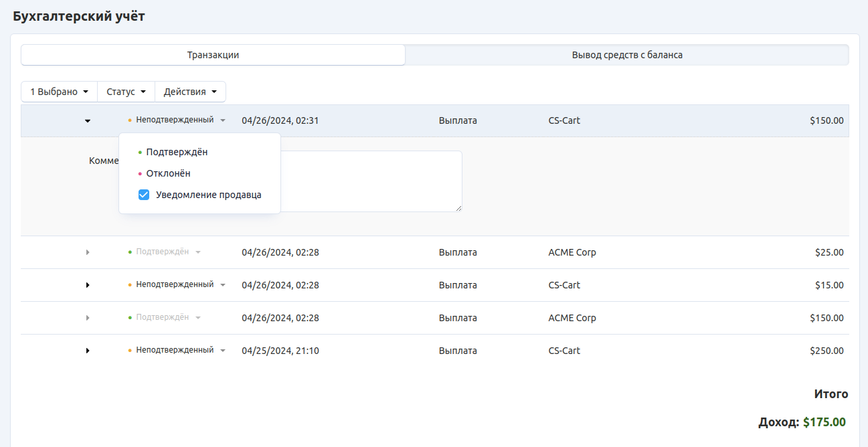Expand the $15.00 CS-Cart transaction row
The image size is (868, 447).
(87, 285)
